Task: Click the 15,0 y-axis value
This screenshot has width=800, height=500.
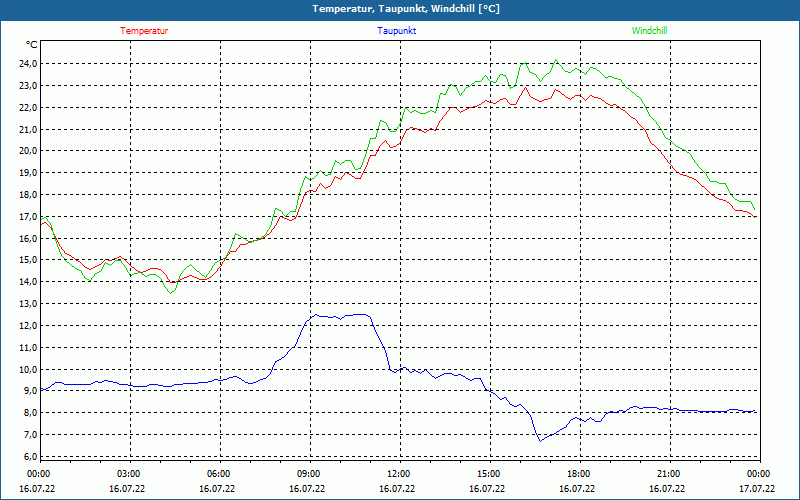Action: 29,260
